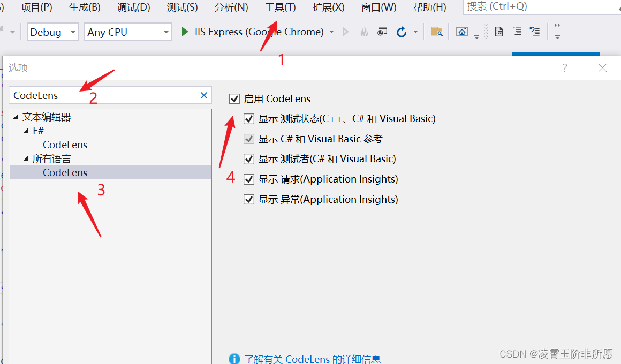Click the home icon on the toolbar

[461, 32]
